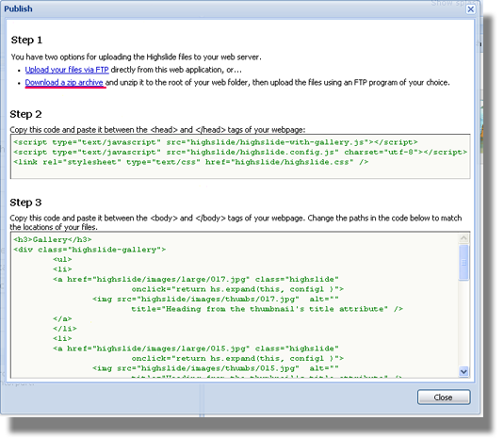Click inside the Step 2 head code box
This screenshot has width=504, height=438.
pos(240,156)
